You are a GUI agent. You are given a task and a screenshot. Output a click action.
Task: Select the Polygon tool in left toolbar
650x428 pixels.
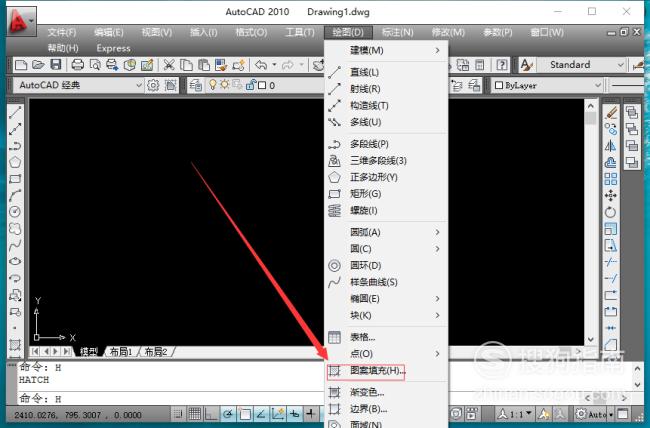pyautogui.click(x=15, y=162)
